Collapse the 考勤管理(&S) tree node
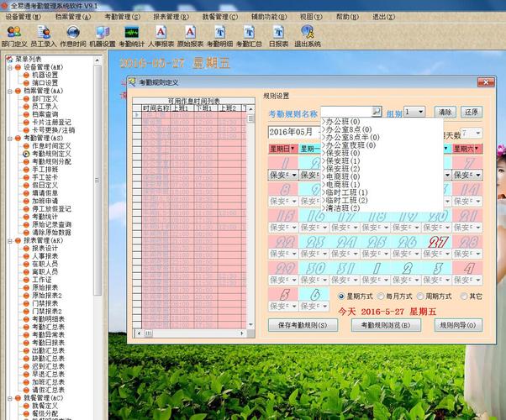The image size is (506, 420). [x=10, y=139]
